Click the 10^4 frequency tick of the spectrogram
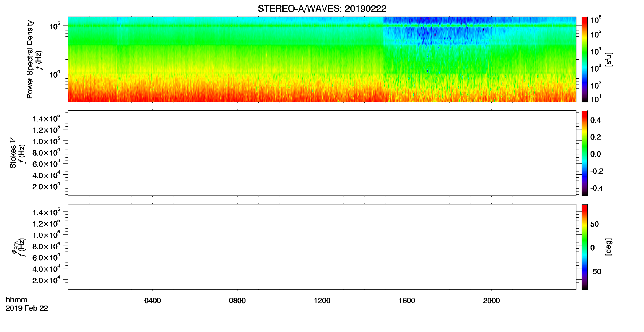The height and width of the screenshot is (332, 644). (x=54, y=74)
